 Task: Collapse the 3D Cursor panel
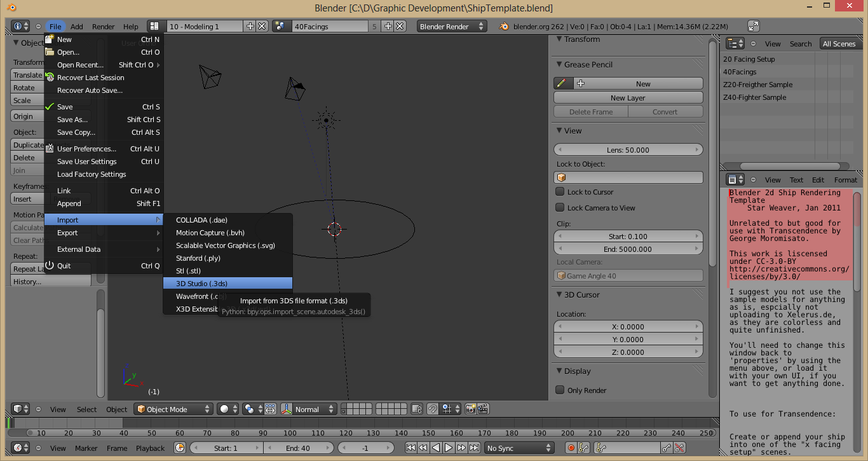[x=559, y=295]
